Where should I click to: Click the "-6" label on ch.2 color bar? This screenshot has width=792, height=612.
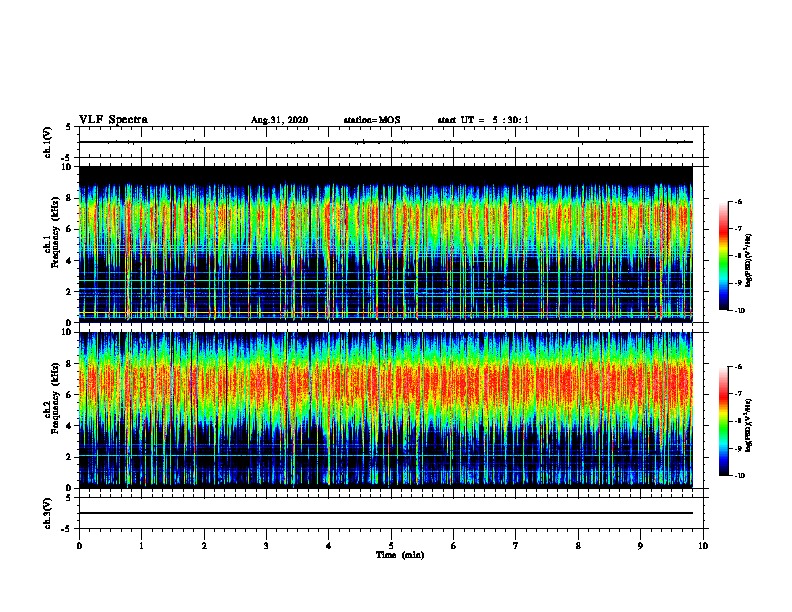739,367
